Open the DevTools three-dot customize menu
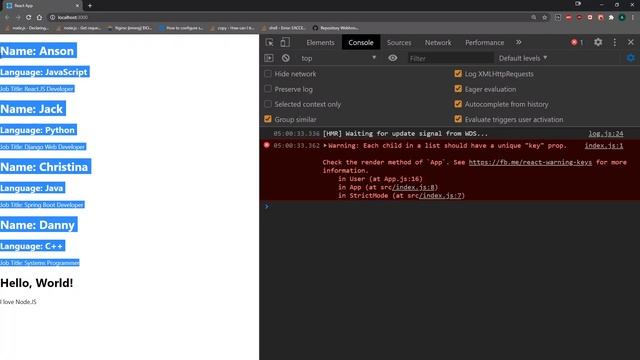The height and width of the screenshot is (360, 640). (615, 42)
